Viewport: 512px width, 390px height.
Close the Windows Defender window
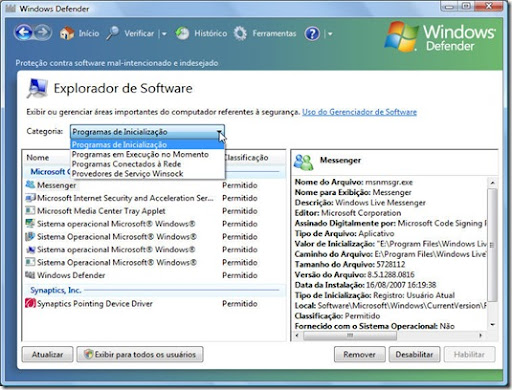[489, 6]
